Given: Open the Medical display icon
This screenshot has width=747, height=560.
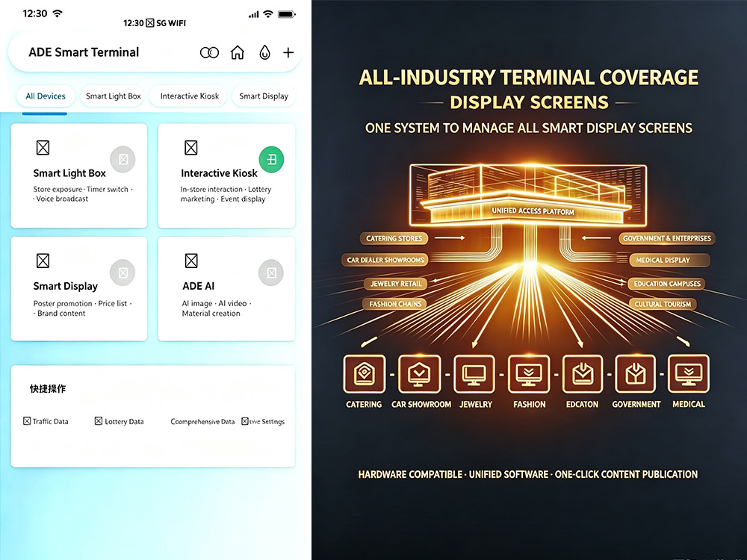Looking at the screenshot, I should point(689,374).
